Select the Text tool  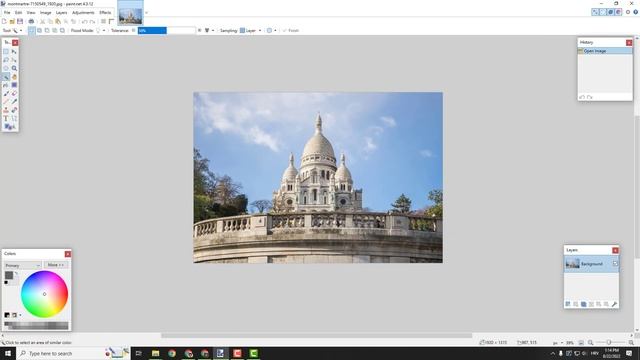pyautogui.click(x=6, y=118)
